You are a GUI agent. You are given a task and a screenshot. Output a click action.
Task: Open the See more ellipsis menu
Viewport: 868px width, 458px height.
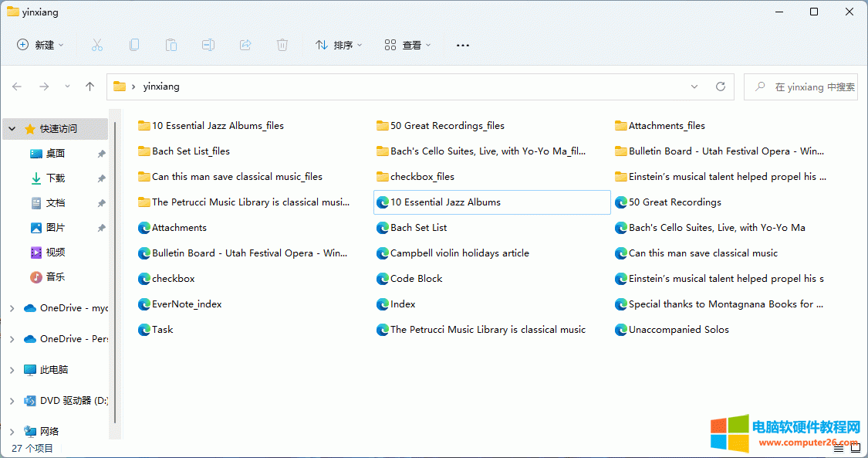(463, 45)
